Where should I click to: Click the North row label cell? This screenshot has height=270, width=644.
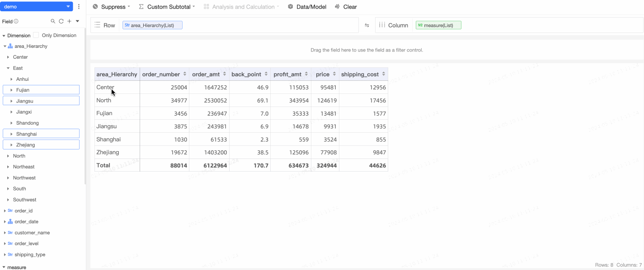117,100
